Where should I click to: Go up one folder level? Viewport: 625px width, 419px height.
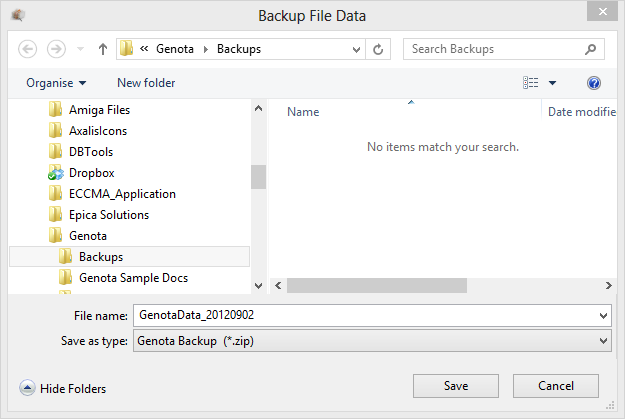point(103,49)
